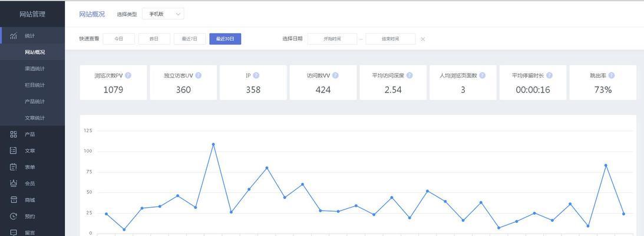Open 渠道统计 in sidebar submenu
The image size is (644, 236).
pyautogui.click(x=32, y=68)
